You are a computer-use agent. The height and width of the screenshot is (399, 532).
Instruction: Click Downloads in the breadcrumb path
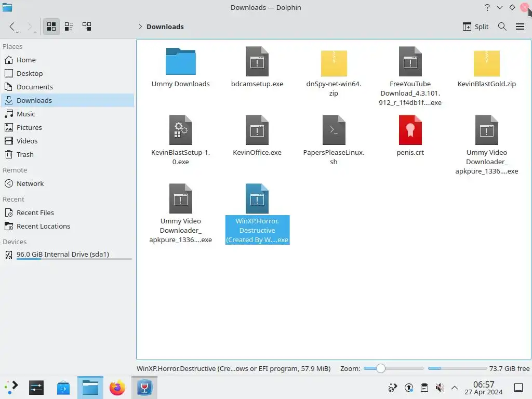[x=165, y=26]
